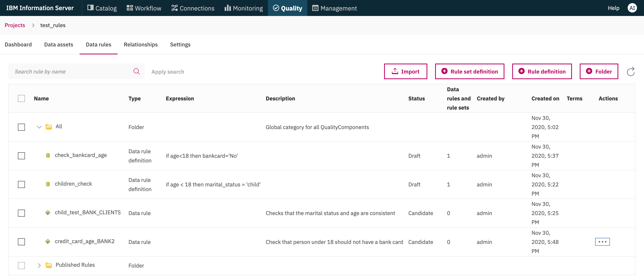Click the refresh icon beside Folder button

631,72
